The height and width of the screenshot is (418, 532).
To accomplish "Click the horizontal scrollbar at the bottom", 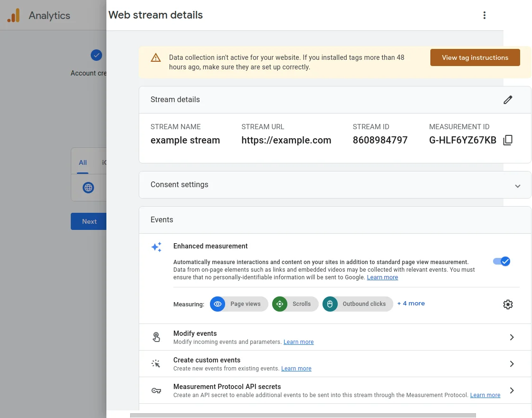I will tap(303, 415).
